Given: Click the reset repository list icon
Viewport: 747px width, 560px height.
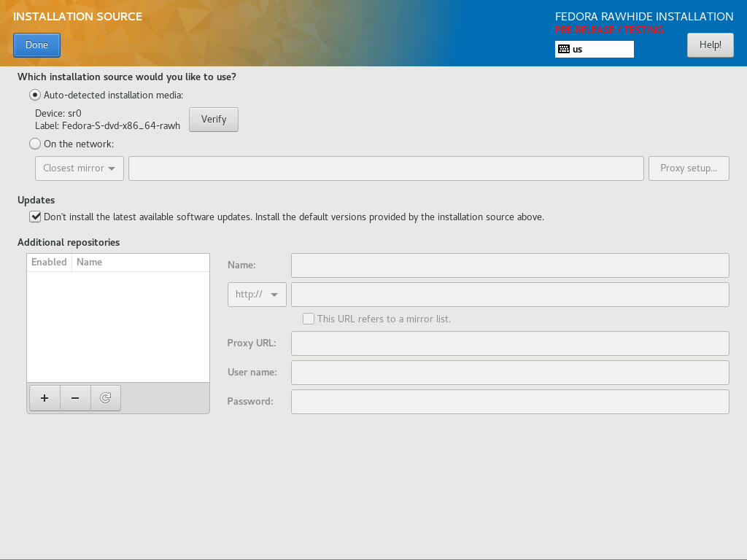Looking at the screenshot, I should [x=105, y=398].
